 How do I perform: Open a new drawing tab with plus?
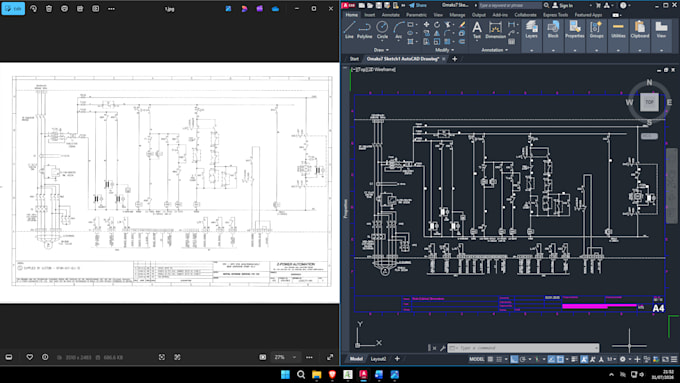point(454,59)
